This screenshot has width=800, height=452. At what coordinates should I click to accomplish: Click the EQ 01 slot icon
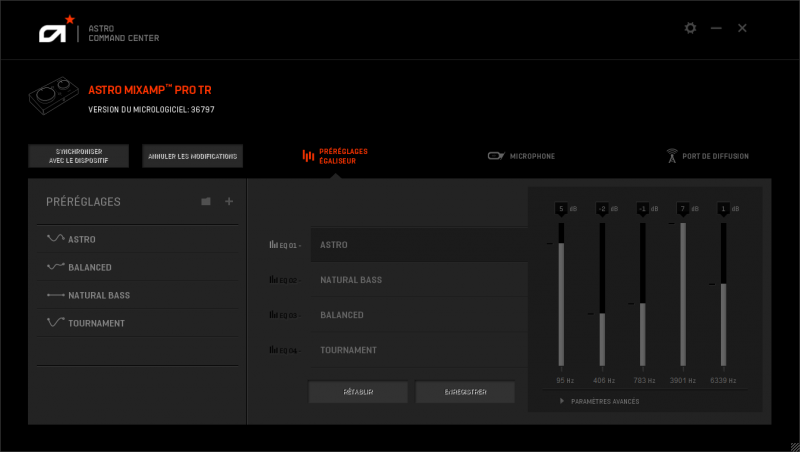[273, 245]
